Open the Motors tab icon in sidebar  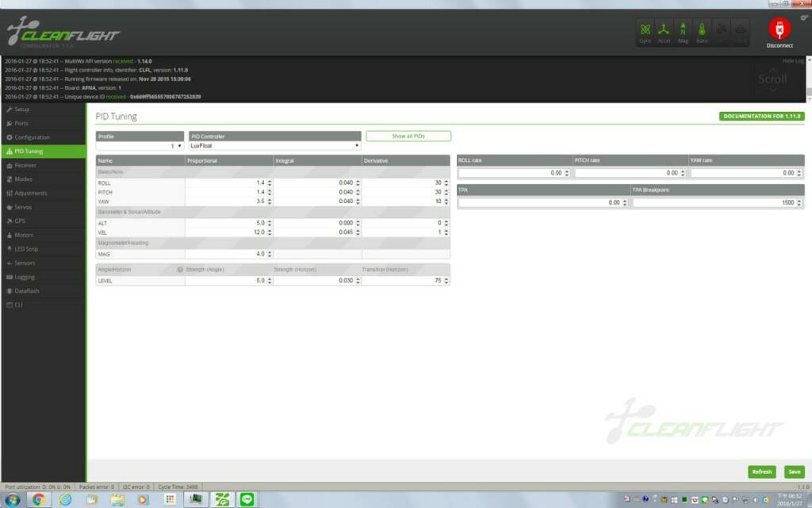coord(10,235)
